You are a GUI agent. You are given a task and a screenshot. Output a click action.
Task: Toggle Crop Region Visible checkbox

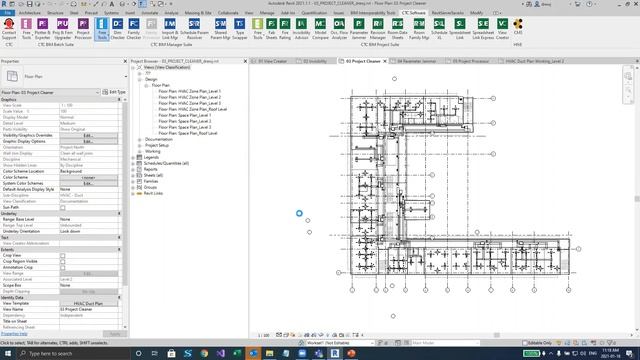[62, 262]
